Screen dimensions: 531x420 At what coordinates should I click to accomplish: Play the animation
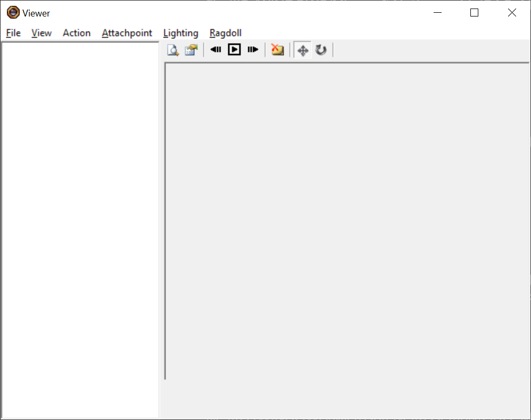tap(234, 50)
